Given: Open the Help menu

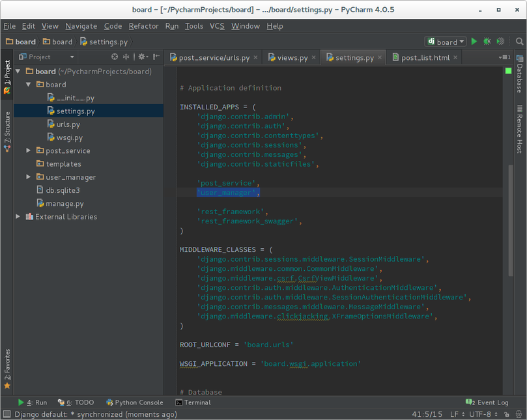Looking at the screenshot, I should (275, 26).
